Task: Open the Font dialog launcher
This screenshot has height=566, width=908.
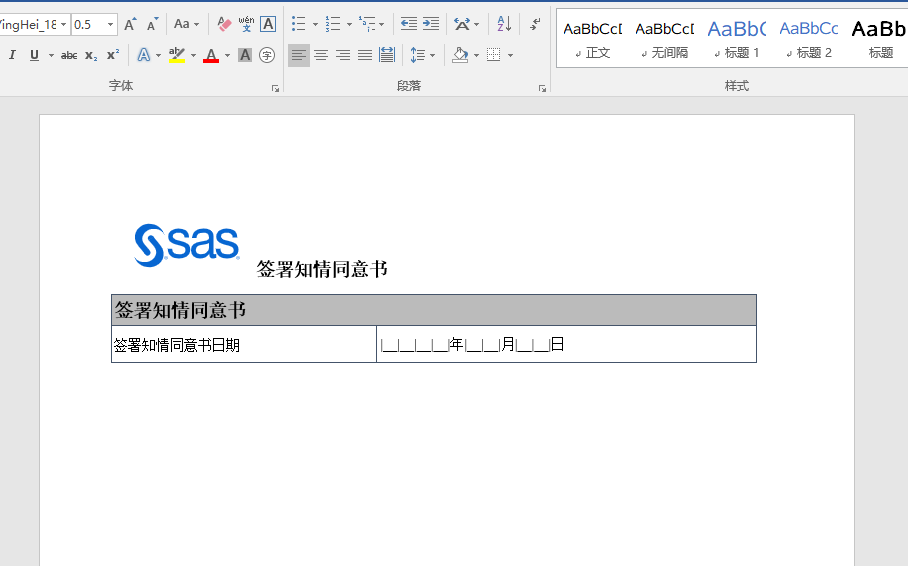Action: click(x=276, y=89)
